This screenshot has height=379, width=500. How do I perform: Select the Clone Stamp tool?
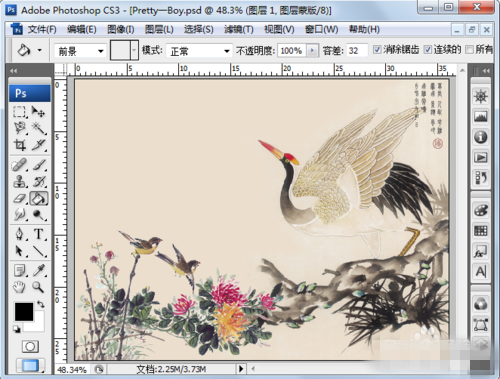tap(19, 182)
